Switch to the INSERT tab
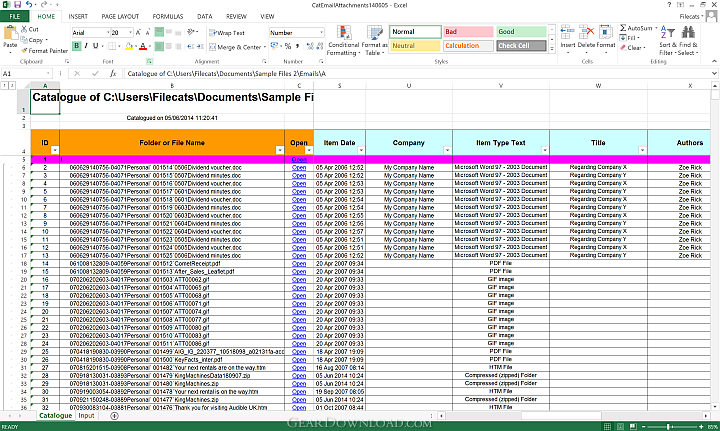 tap(78, 17)
